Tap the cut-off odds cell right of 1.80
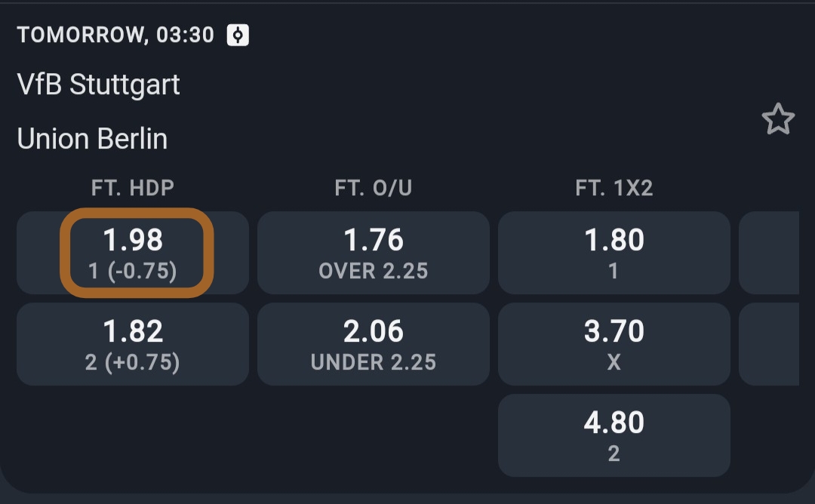Viewport: 815px width, 504px height. [x=770, y=253]
